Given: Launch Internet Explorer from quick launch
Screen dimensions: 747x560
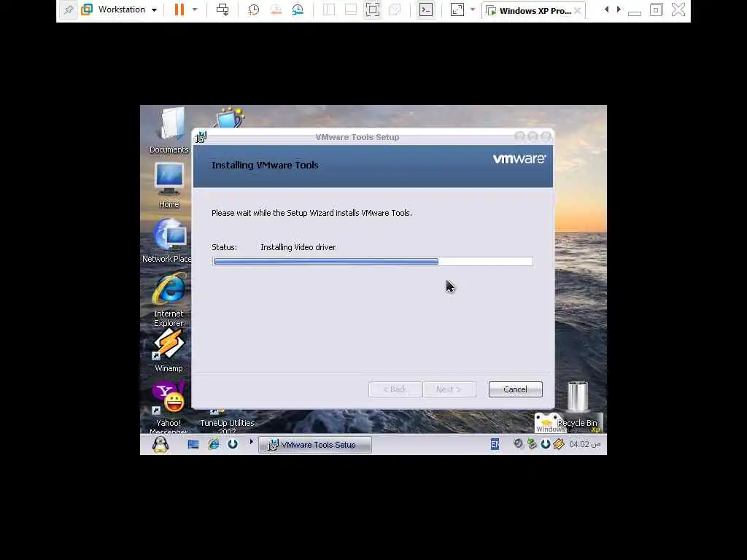Looking at the screenshot, I should click(214, 444).
